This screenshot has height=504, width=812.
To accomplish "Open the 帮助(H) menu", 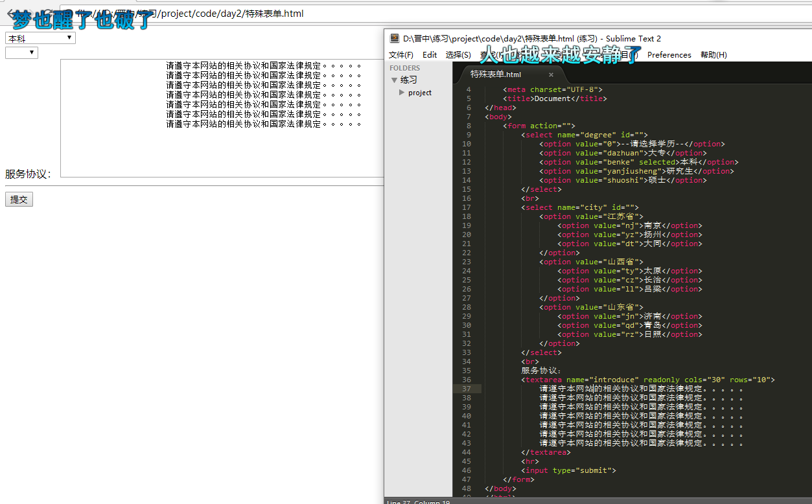I will [713, 55].
